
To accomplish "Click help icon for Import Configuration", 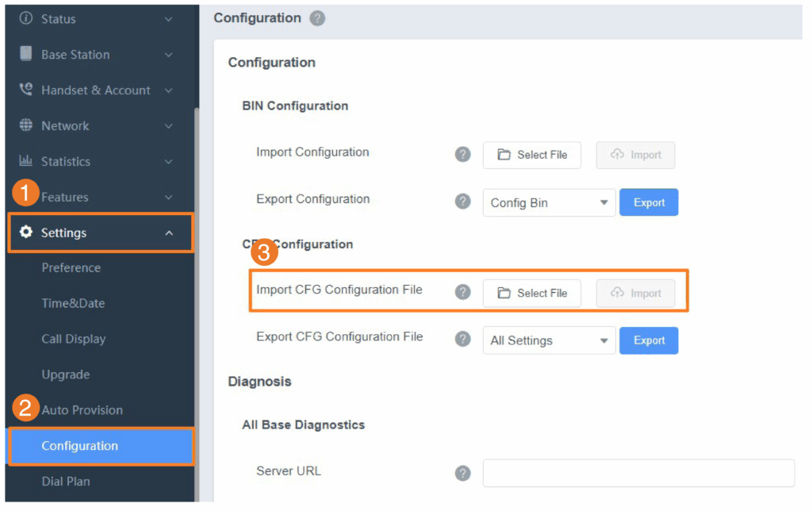I will (x=462, y=155).
